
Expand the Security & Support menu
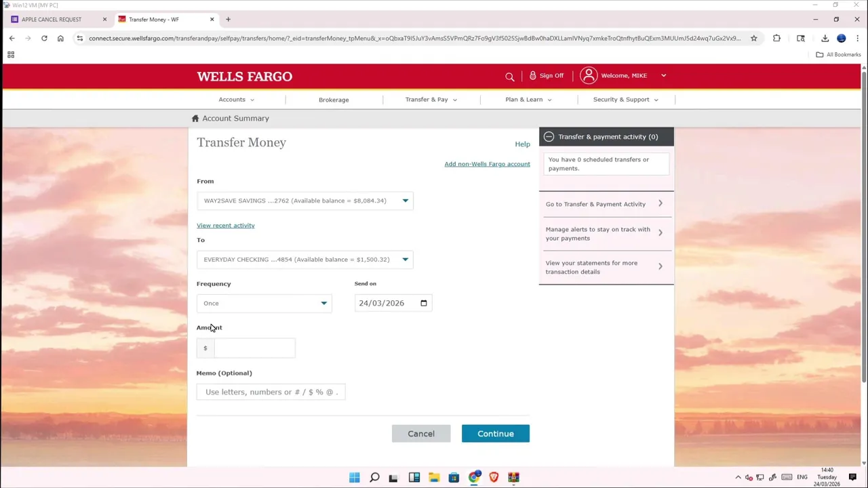(625, 100)
